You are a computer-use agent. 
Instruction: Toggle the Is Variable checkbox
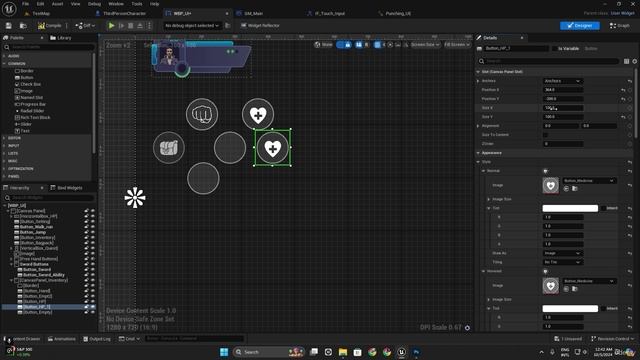(x=555, y=49)
